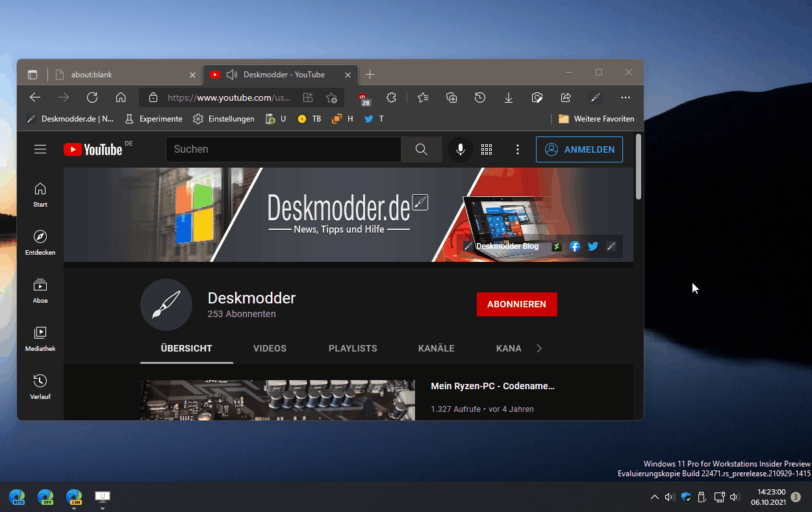Viewport: 812px width, 512px height.
Task: Go back to the previous page
Action: pyautogui.click(x=35, y=97)
